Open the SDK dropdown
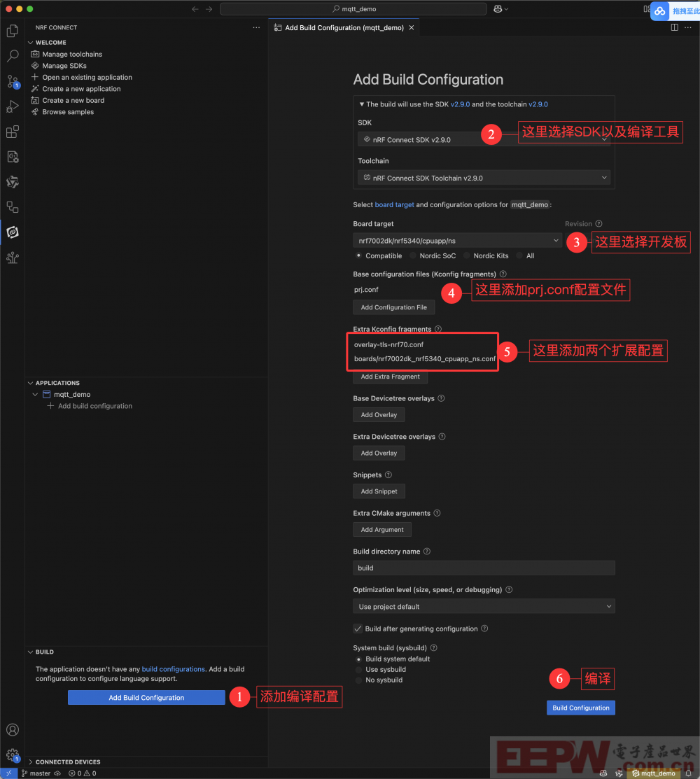Viewport: 700px width, 779px height. [x=484, y=139]
